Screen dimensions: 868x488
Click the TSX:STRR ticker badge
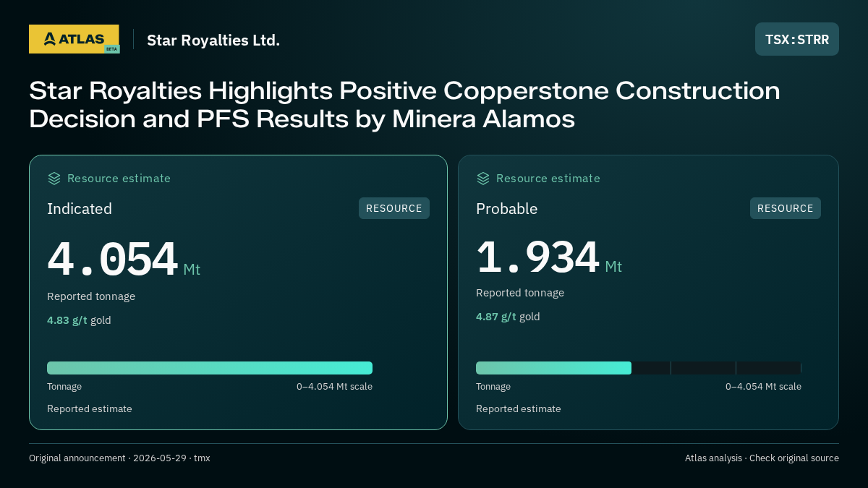coord(797,39)
